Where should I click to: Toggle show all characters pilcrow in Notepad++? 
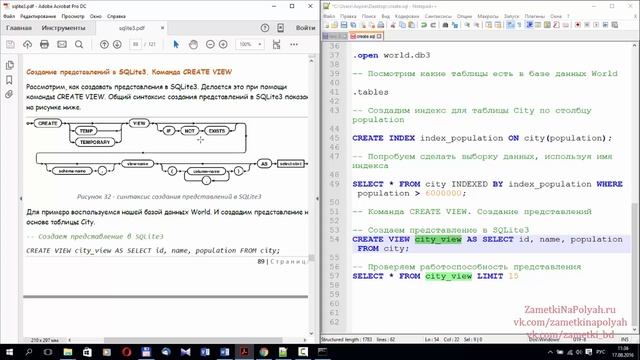pyautogui.click(x=520, y=25)
